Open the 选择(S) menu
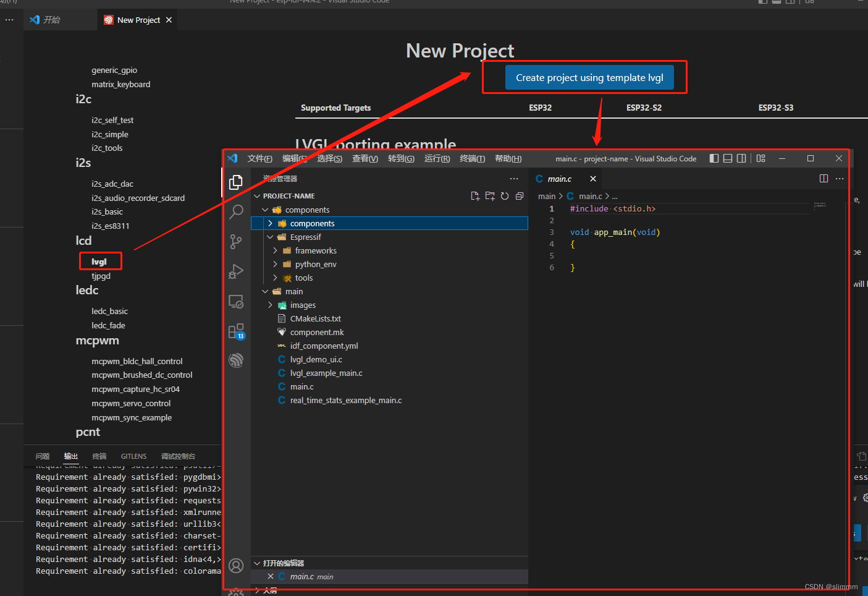This screenshot has width=868, height=596. 329,159
